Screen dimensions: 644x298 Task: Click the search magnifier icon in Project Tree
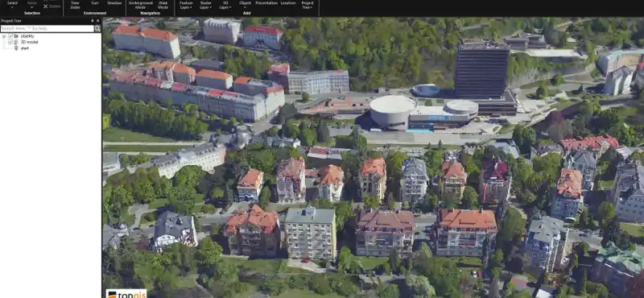click(97, 29)
